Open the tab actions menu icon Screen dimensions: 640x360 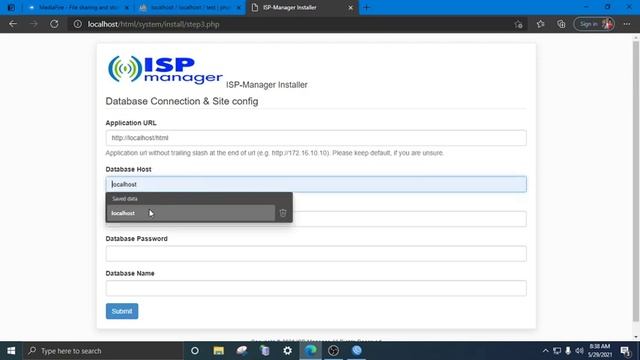point(11,7)
